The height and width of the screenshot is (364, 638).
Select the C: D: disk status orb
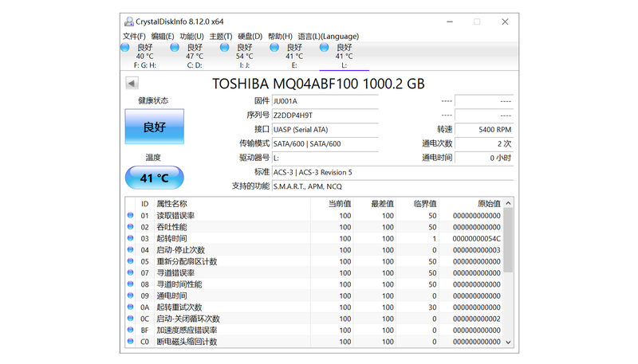tap(175, 48)
